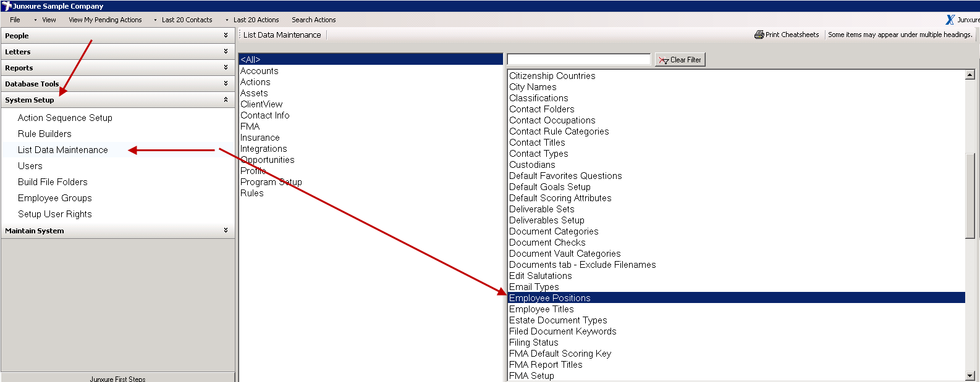Select the Assets category
Viewport: 980px width, 382px height.
pos(254,93)
